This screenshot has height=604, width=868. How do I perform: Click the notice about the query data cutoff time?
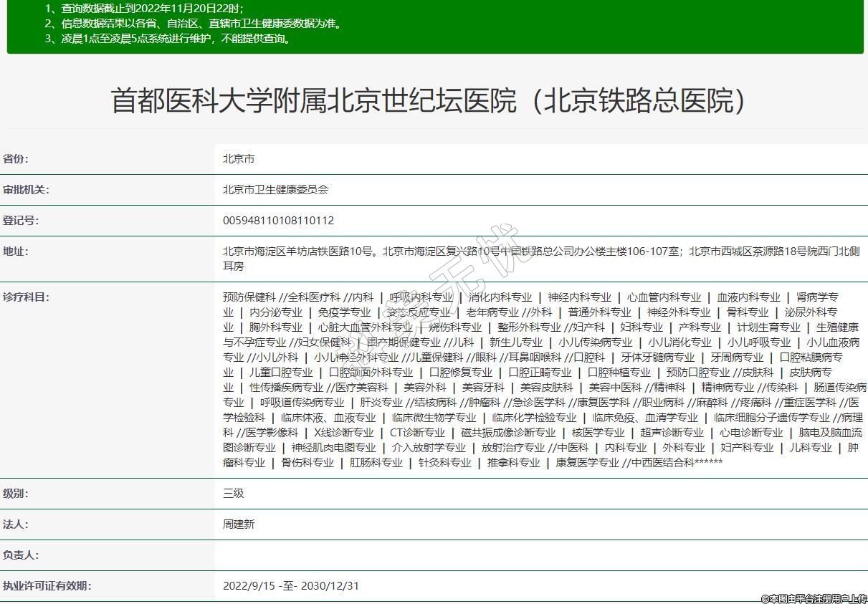coord(143,9)
